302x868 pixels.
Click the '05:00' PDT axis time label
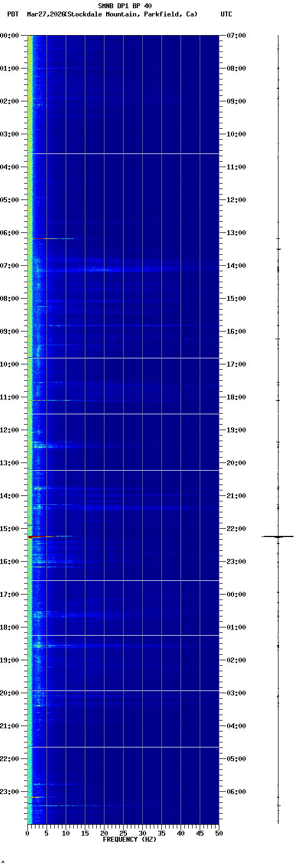tap(10, 200)
